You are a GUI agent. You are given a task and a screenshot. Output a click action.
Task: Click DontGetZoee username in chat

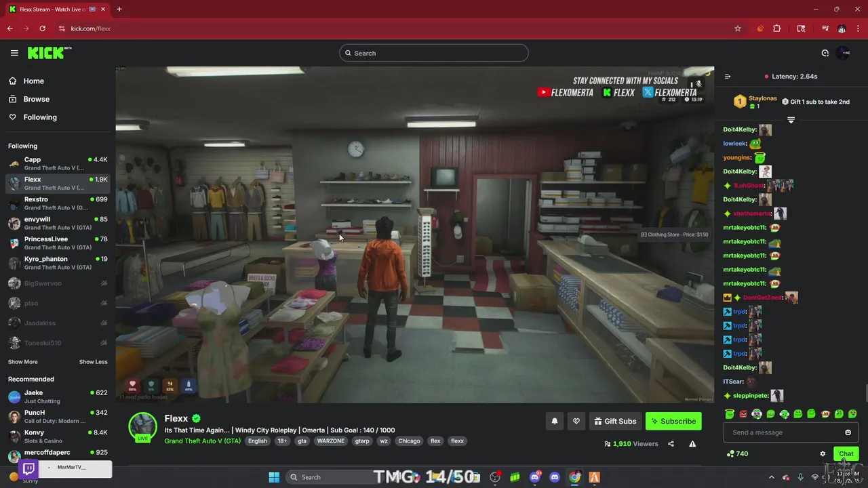(762, 298)
